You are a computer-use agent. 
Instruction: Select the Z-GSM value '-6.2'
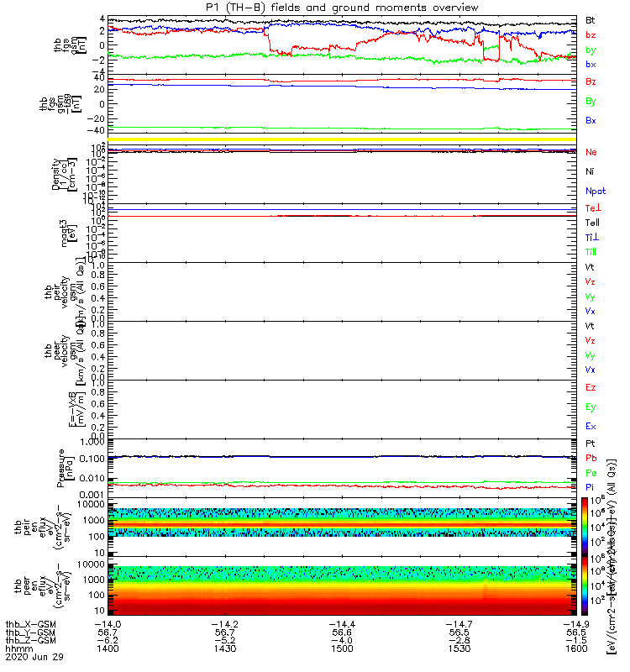(108, 641)
